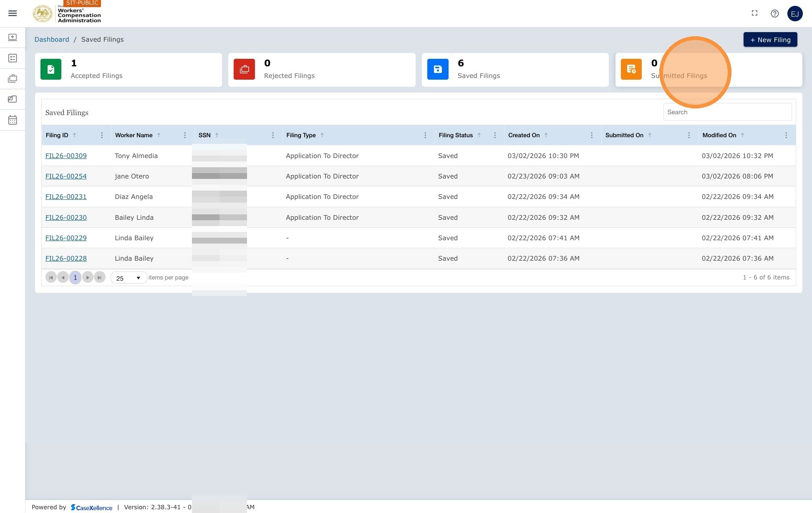812x513 pixels.
Task: Open Submitted On column options menu
Action: tap(689, 135)
